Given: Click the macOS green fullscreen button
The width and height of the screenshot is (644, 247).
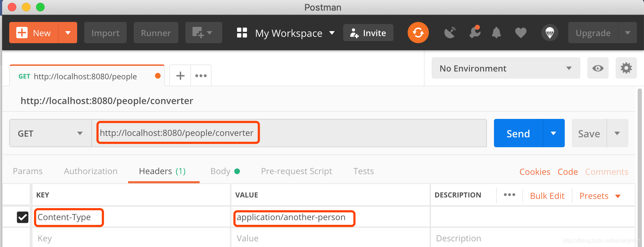Looking at the screenshot, I should tap(40, 7).
